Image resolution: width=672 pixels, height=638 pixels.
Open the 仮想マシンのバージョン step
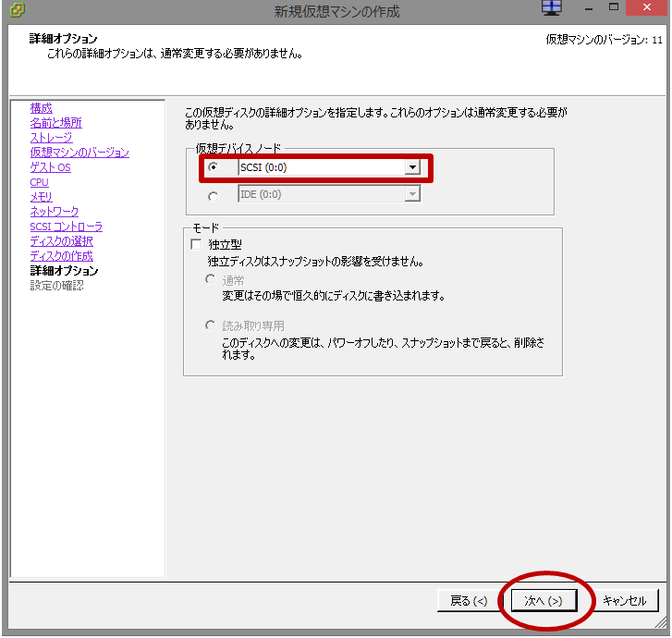(79, 153)
